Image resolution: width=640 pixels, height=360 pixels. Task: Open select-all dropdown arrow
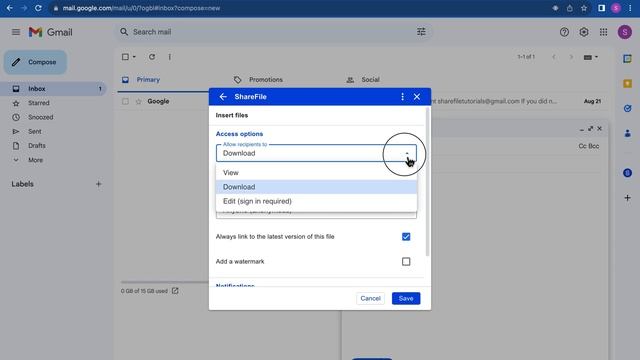[134, 57]
